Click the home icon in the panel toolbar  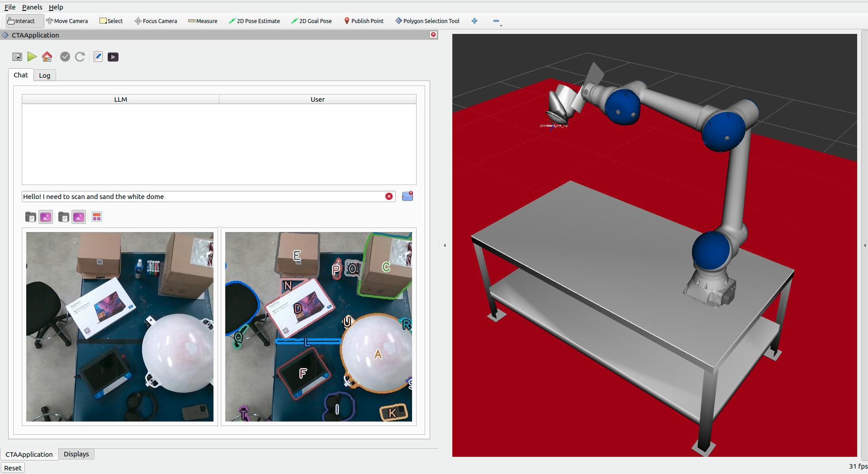click(47, 57)
